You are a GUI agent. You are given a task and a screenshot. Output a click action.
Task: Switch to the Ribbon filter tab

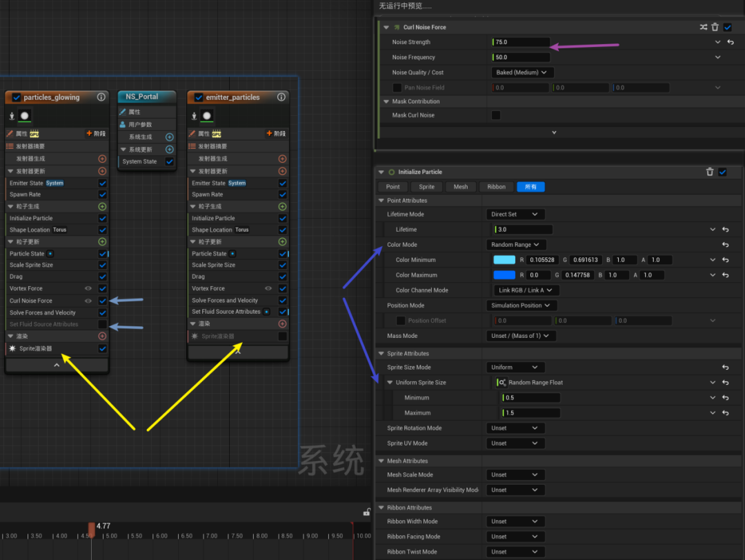click(x=496, y=187)
